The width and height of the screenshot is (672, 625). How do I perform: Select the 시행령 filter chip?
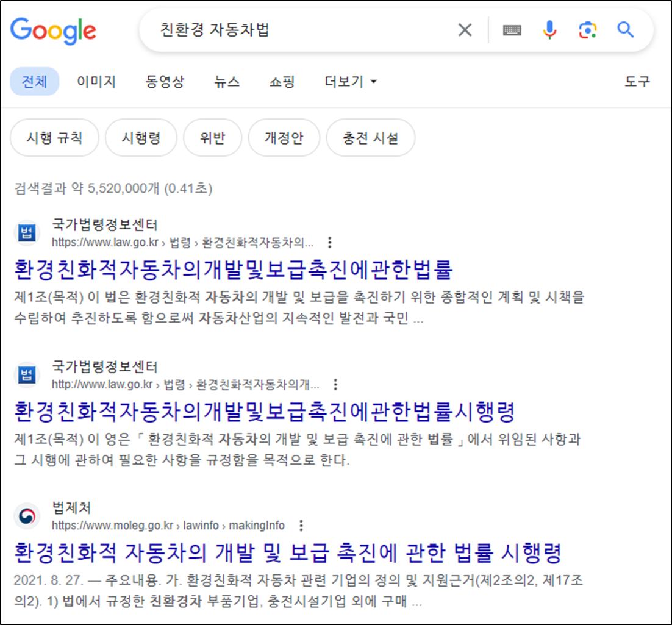(141, 138)
